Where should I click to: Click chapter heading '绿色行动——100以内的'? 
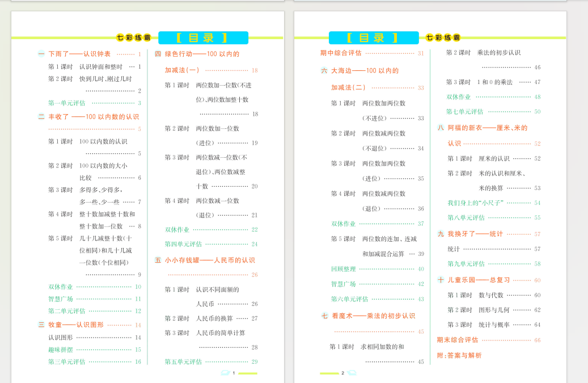[202, 54]
